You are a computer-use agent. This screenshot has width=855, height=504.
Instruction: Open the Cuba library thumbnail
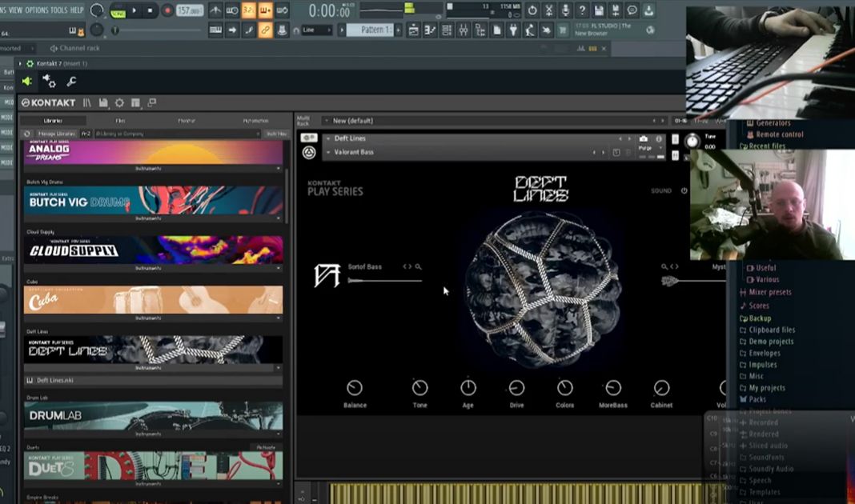pyautogui.click(x=153, y=300)
